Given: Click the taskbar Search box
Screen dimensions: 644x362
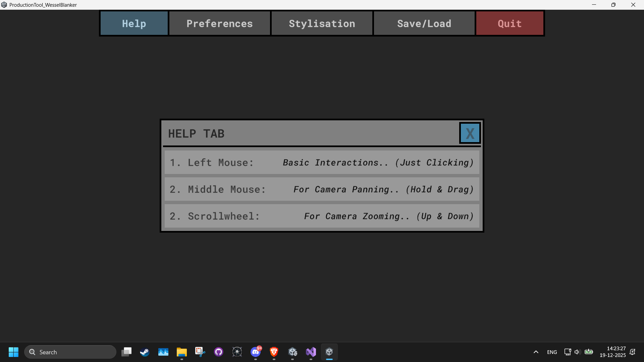Looking at the screenshot, I should pos(70,352).
